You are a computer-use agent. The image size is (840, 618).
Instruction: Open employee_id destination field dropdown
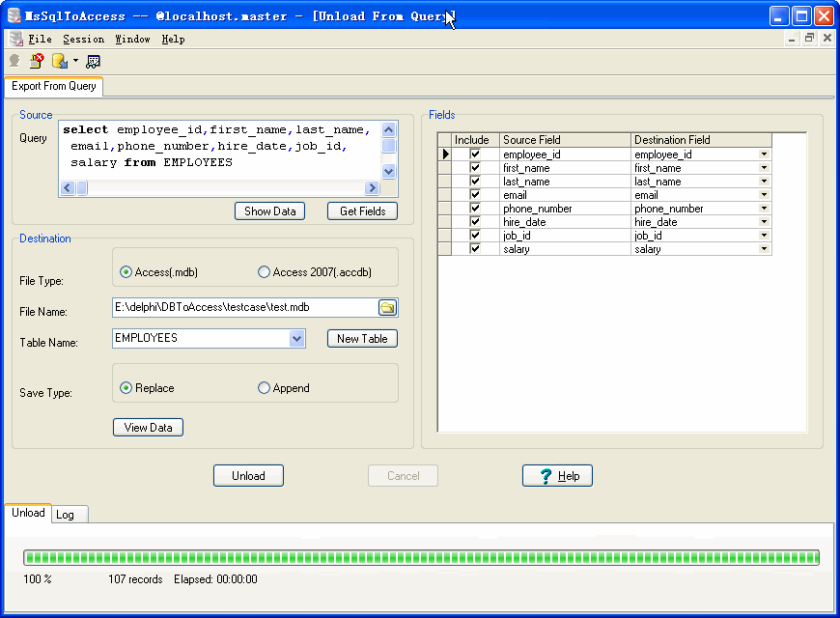[764, 154]
